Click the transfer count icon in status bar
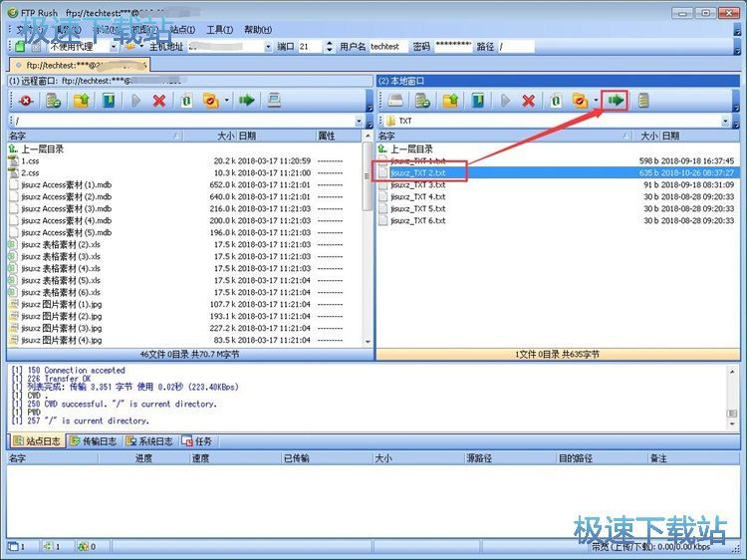Screen dimensions: 747x560 point(48,546)
